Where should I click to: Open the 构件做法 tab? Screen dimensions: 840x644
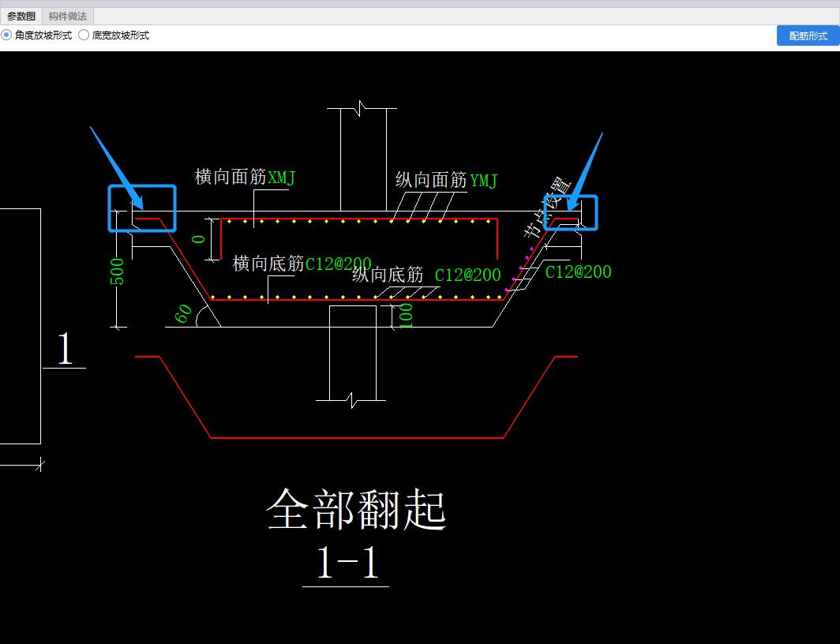[x=68, y=16]
